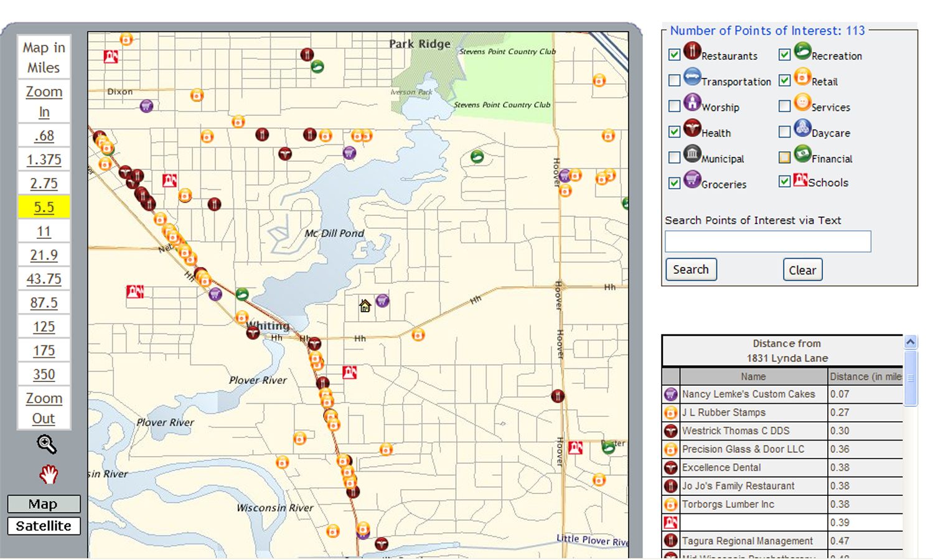The height and width of the screenshot is (560, 933).
Task: Set map scale to 350 miles
Action: pos(44,375)
